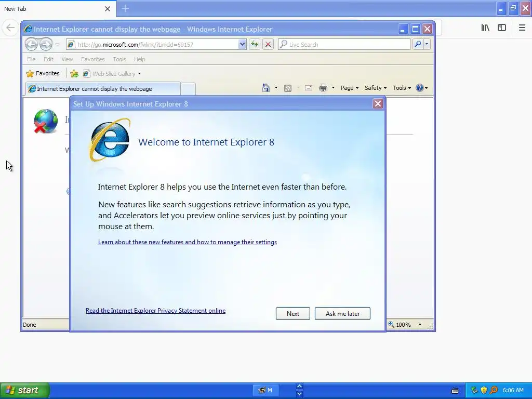This screenshot has height=399, width=532.
Task: Click the Print icon
Action: (x=323, y=88)
